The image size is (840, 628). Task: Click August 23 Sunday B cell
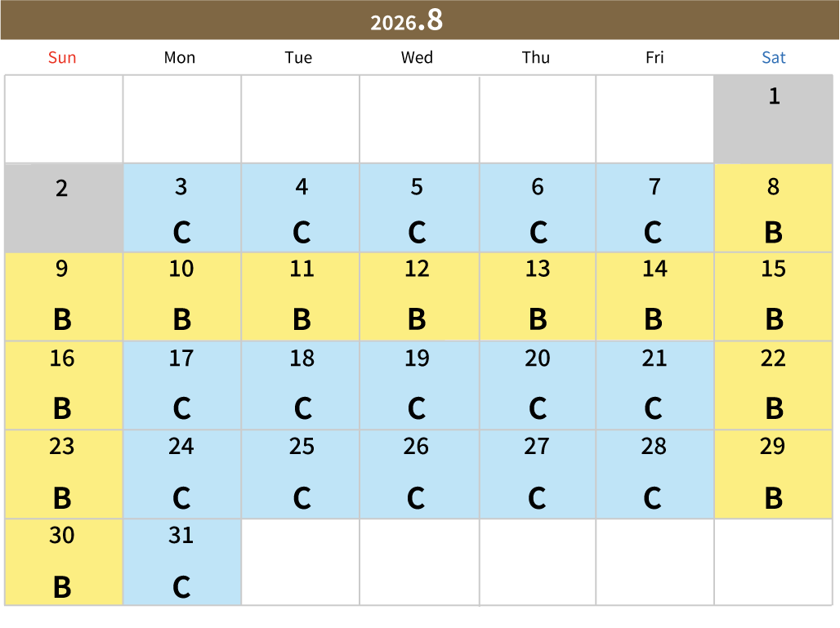(64, 474)
